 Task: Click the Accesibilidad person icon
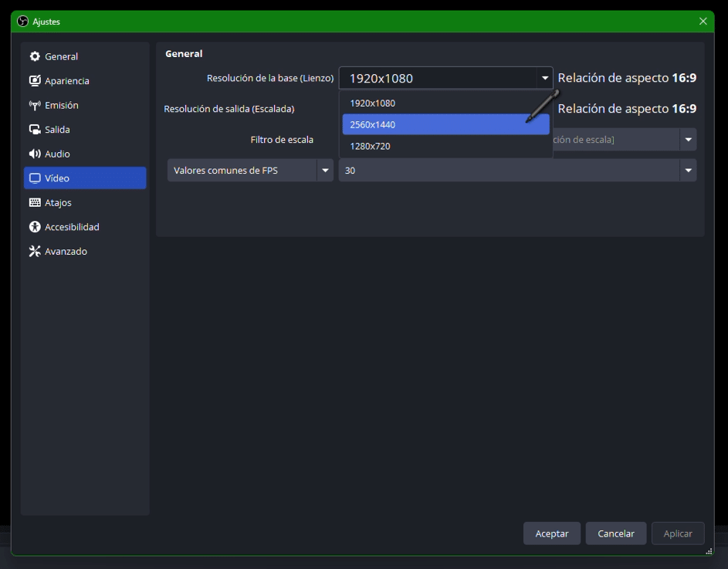coord(35,227)
